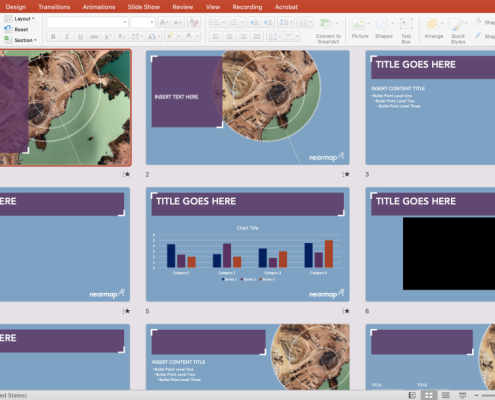Apply a numbered list
495x400 pixels.
(233, 22)
